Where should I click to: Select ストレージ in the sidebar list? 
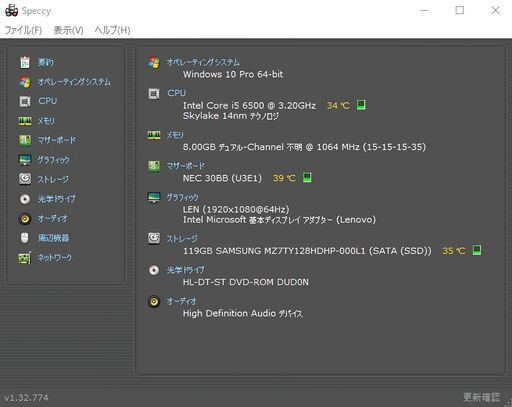(x=53, y=179)
